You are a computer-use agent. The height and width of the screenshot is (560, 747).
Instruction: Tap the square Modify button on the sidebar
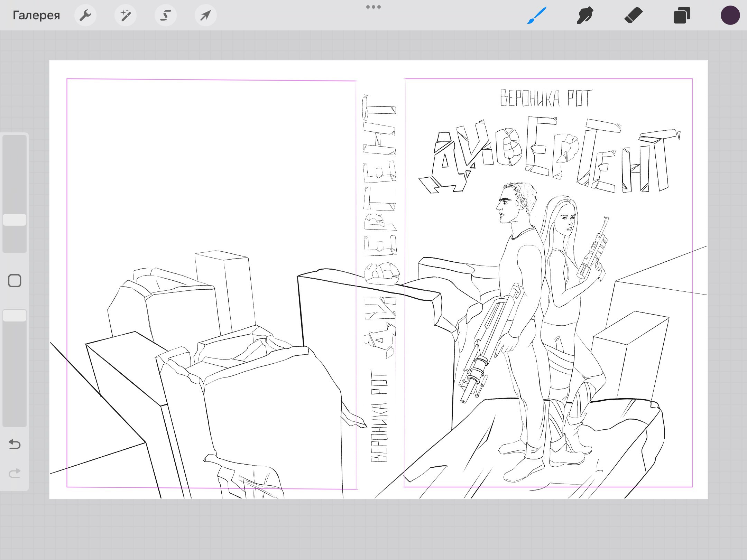[15, 281]
